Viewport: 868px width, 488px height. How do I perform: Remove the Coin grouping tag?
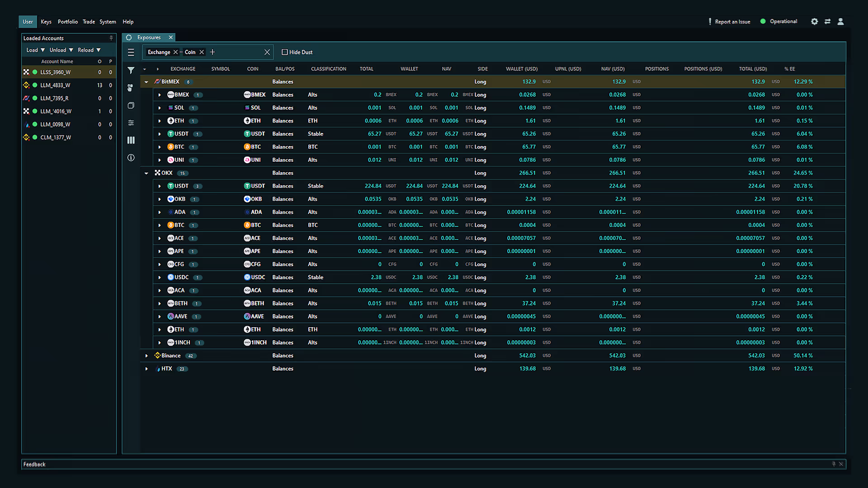(202, 52)
